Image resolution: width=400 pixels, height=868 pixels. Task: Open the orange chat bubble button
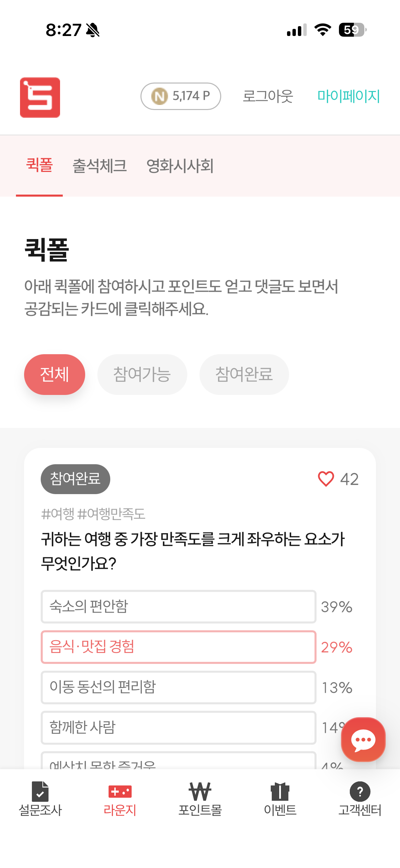(x=363, y=739)
